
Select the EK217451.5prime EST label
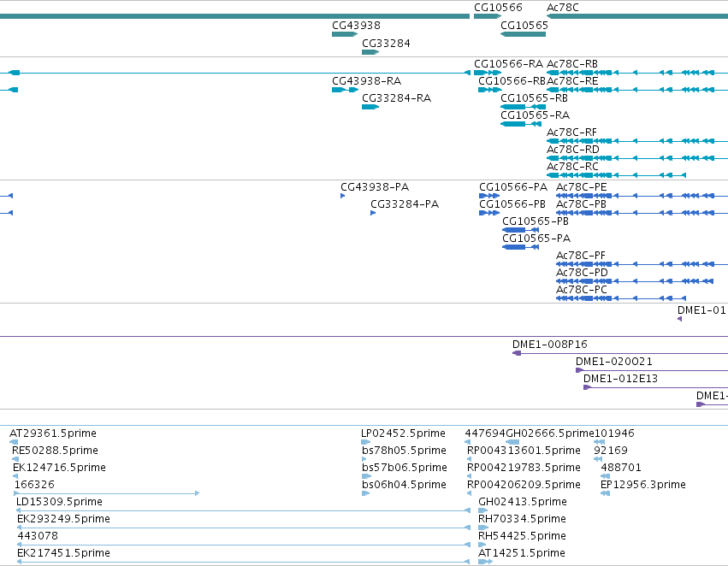coord(63,553)
